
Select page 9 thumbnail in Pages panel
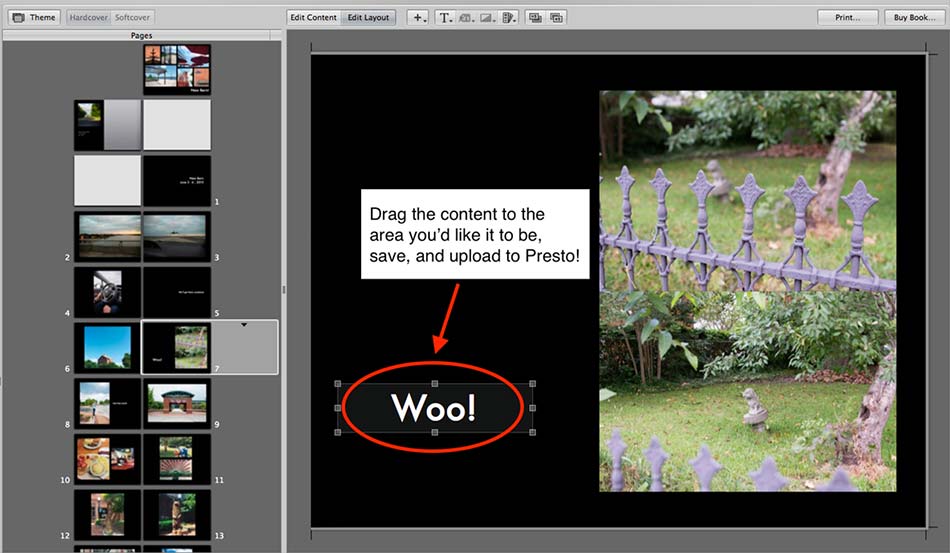click(177, 403)
